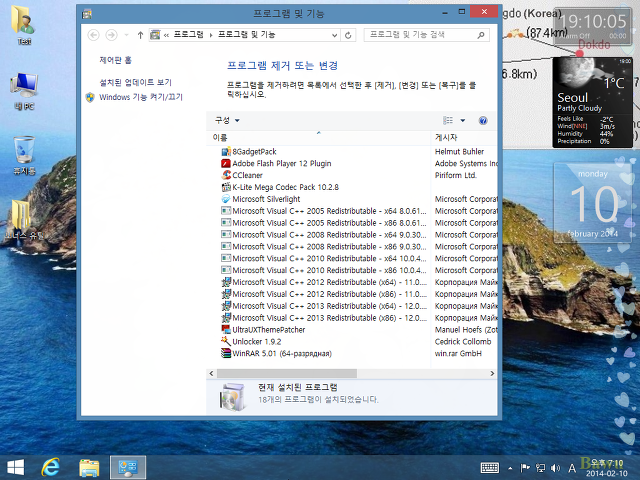Screen dimensions: 640x480
Task: Click the network tray icon
Action: [x=540, y=468]
